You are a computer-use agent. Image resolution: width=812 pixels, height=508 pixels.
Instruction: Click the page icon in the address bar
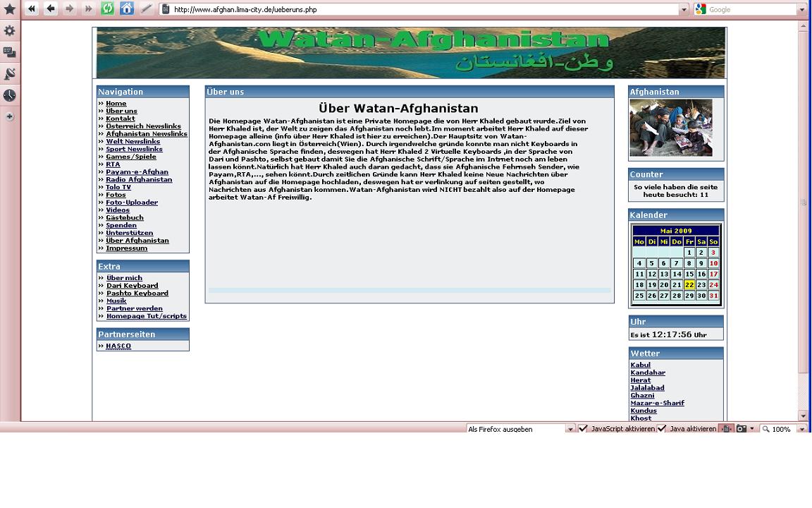(x=166, y=9)
